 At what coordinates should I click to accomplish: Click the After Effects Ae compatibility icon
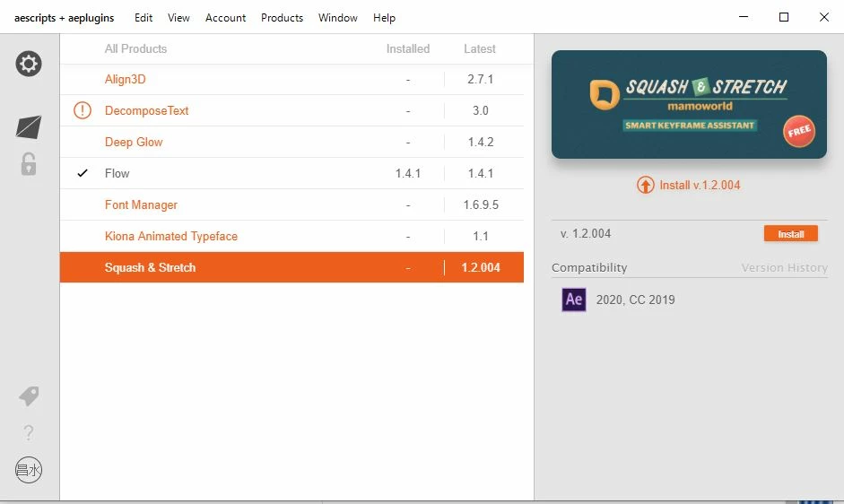click(574, 300)
